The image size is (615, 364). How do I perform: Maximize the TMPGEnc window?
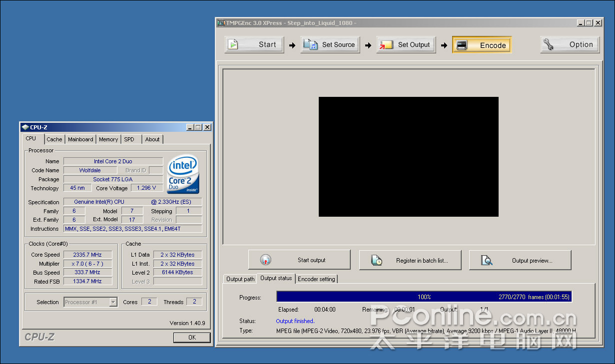[x=589, y=23]
